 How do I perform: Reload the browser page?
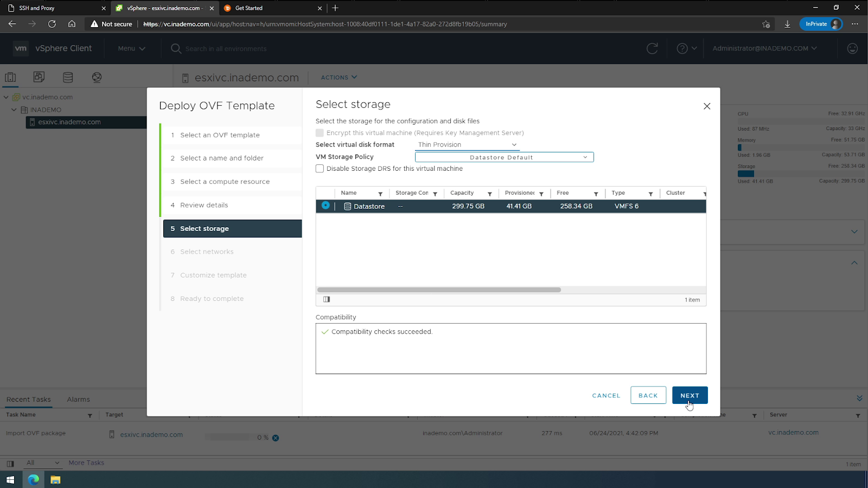coord(52,24)
